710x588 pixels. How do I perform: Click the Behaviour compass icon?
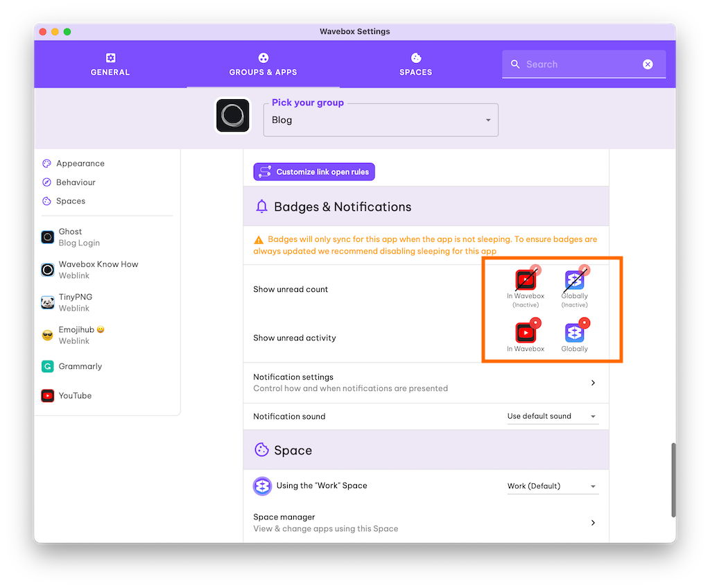[46, 182]
